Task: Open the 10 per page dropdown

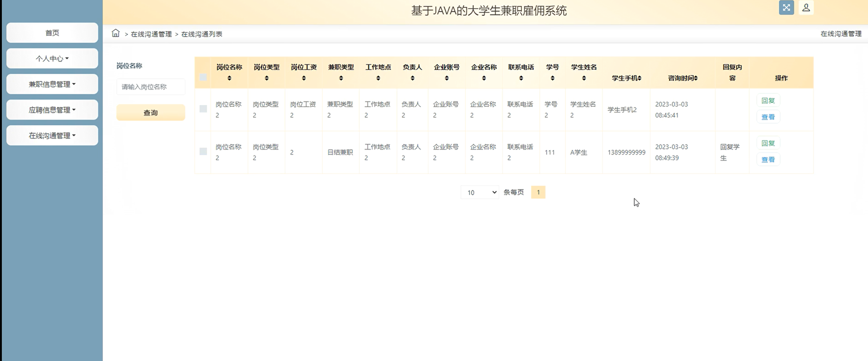Action: pyautogui.click(x=479, y=192)
